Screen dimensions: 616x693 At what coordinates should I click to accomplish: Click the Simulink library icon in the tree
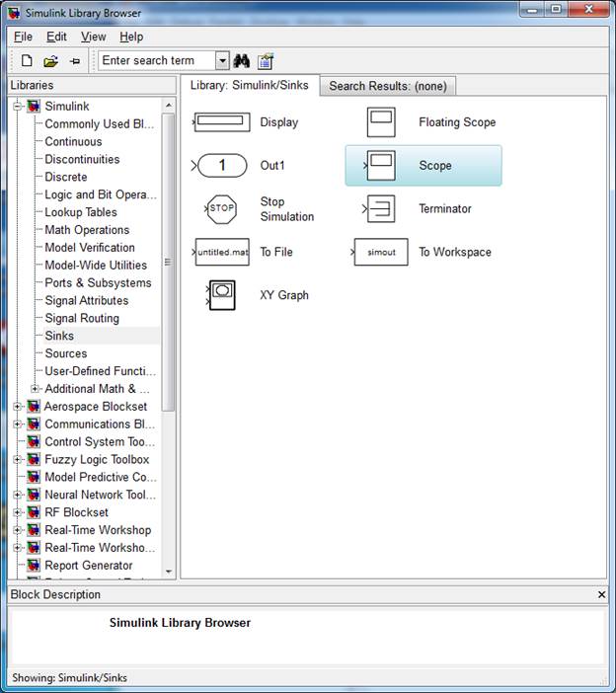tap(34, 106)
